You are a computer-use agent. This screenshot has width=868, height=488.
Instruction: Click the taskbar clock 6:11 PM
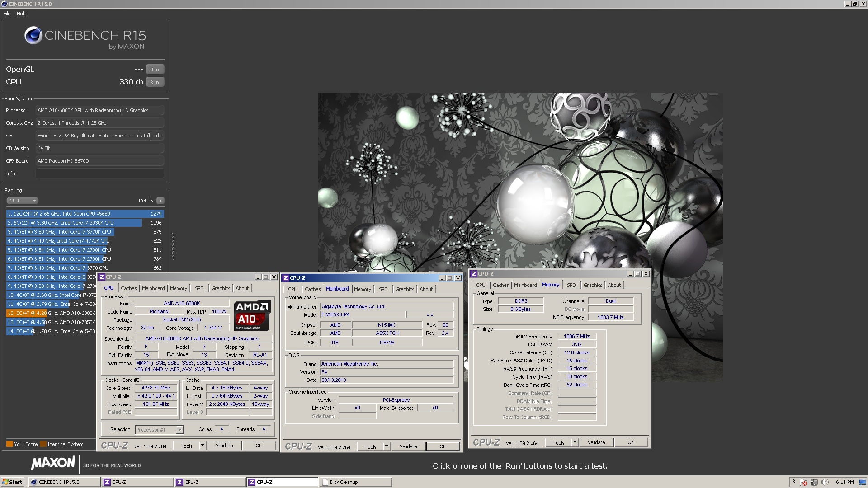click(x=845, y=482)
